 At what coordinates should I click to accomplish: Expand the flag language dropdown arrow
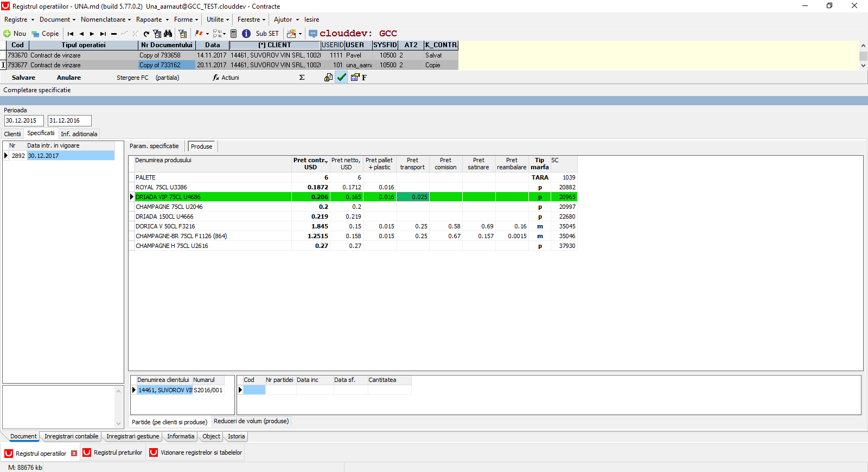pyautogui.click(x=207, y=34)
